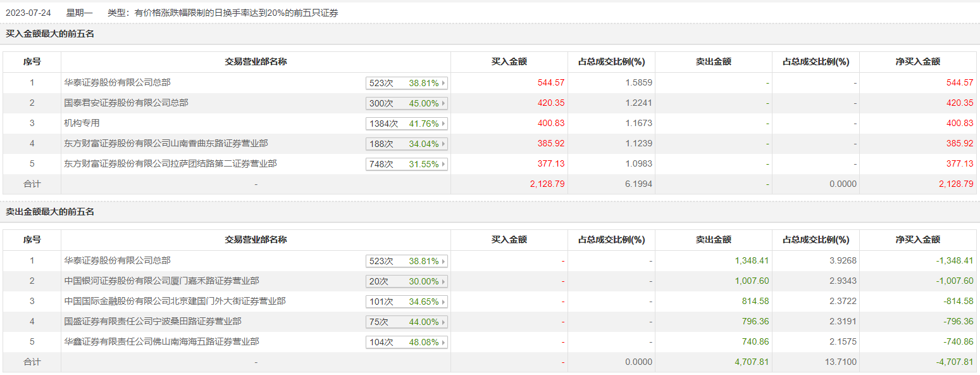Open 国盛证券宁波桑田路证券营业部 link
Viewport: 980px width, 375px height.
[x=152, y=321]
